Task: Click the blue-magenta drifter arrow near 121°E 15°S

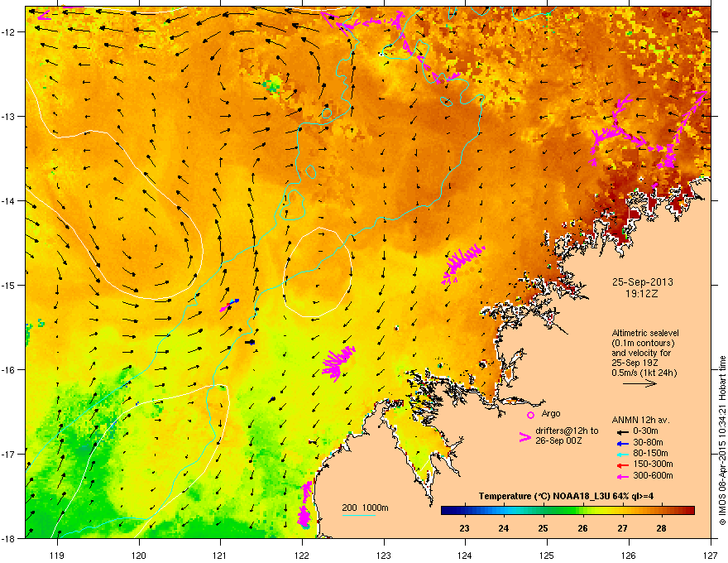Action: click(x=229, y=306)
